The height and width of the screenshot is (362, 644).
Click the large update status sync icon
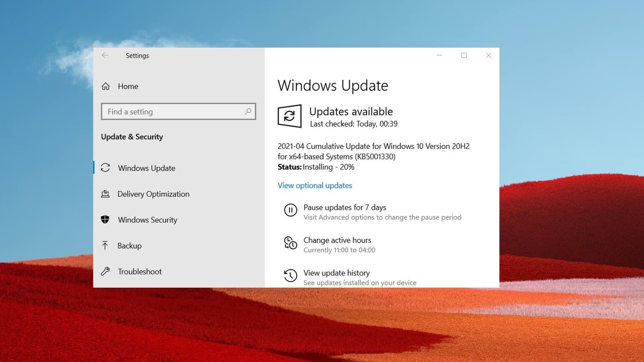289,116
